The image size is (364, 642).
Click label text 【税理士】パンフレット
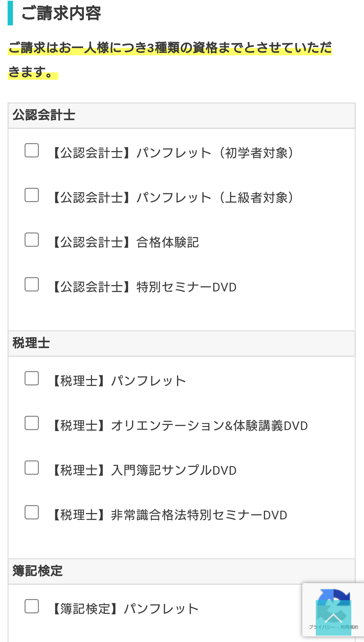click(x=119, y=381)
